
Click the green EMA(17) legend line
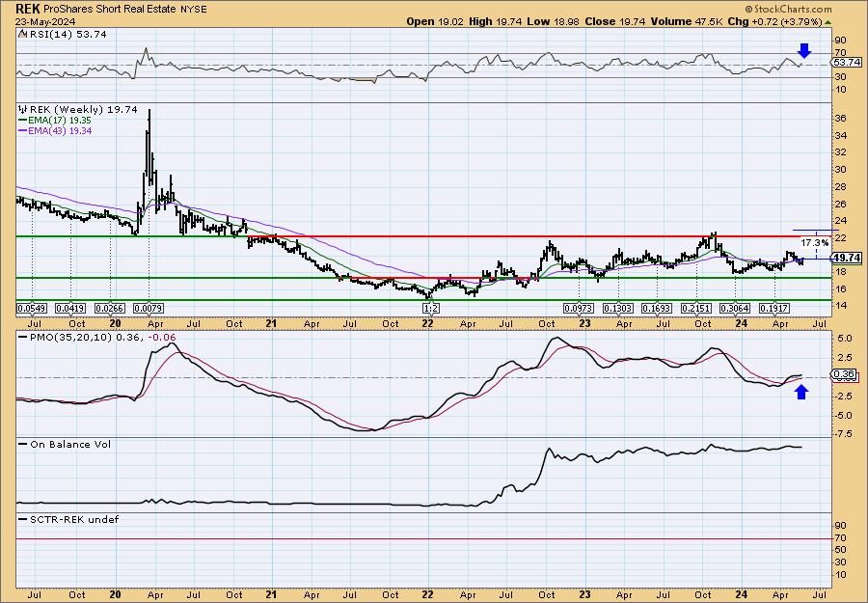point(23,121)
